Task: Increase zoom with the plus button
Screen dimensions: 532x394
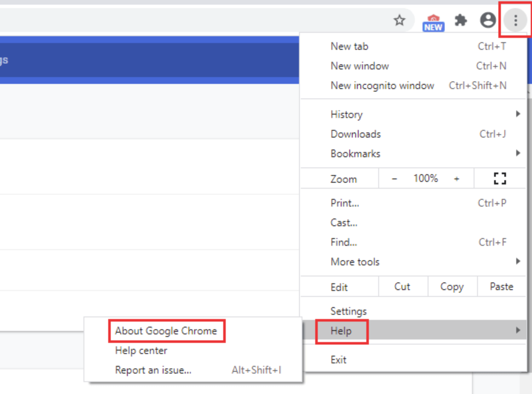Action: 457,179
